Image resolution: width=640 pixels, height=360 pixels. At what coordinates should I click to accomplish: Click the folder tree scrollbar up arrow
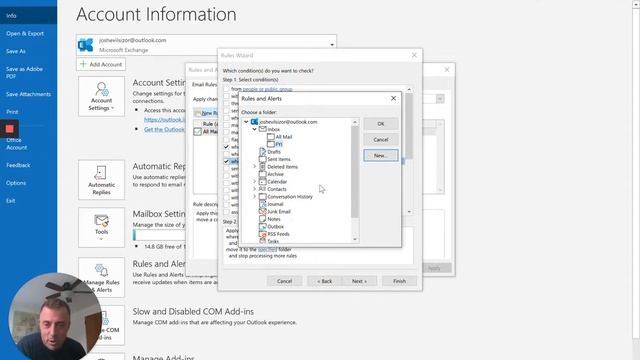(355, 122)
